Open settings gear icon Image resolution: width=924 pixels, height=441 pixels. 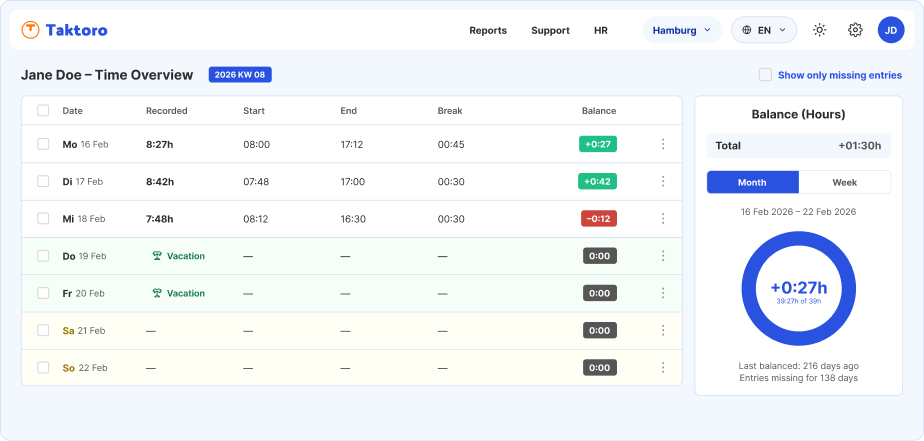(855, 30)
